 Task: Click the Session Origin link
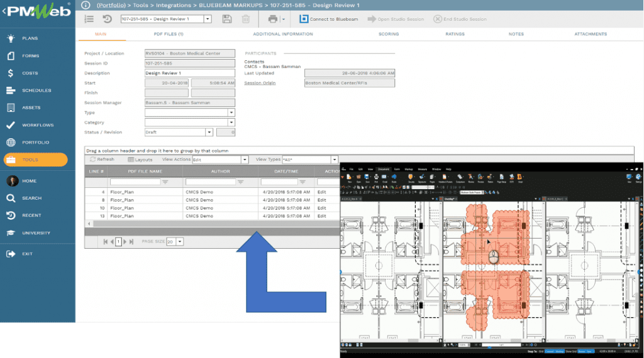click(260, 83)
